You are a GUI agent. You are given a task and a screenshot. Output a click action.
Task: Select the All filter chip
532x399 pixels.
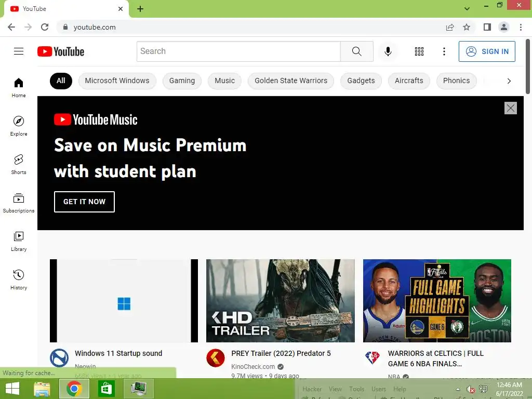(61, 81)
